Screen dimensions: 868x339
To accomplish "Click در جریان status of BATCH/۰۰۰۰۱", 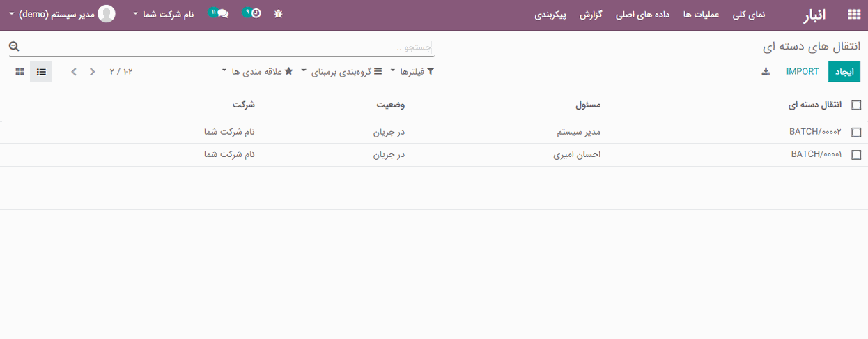I will pos(389,154).
